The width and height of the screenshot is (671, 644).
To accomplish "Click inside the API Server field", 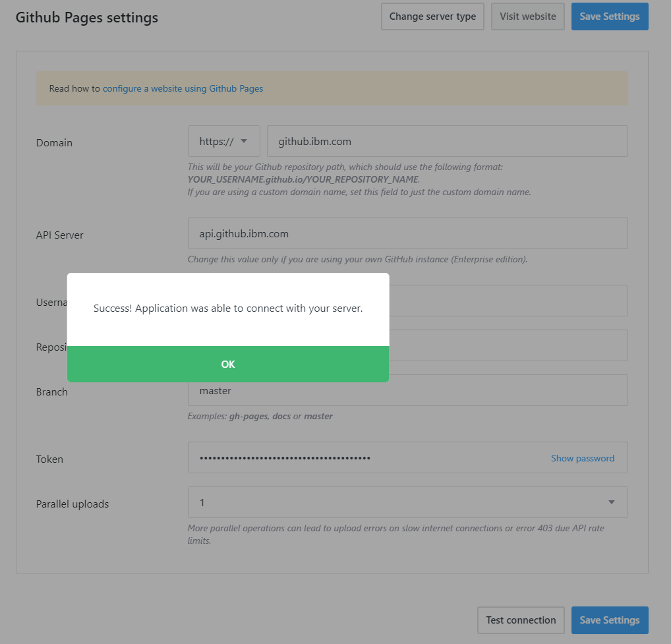I will [x=407, y=233].
